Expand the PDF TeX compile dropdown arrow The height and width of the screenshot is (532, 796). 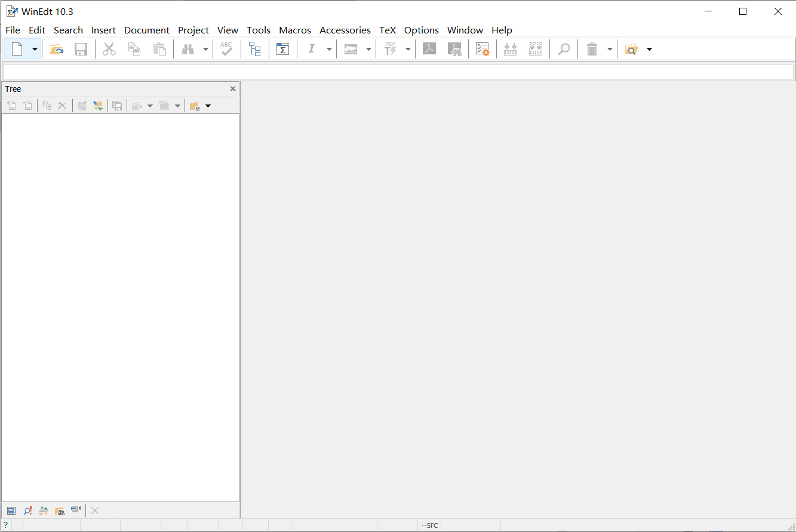(408, 49)
